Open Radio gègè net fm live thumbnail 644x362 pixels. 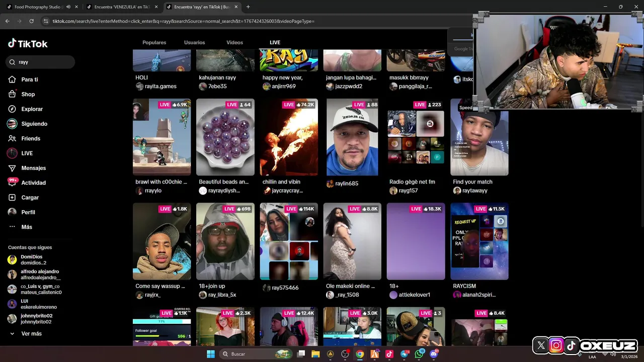point(416,137)
